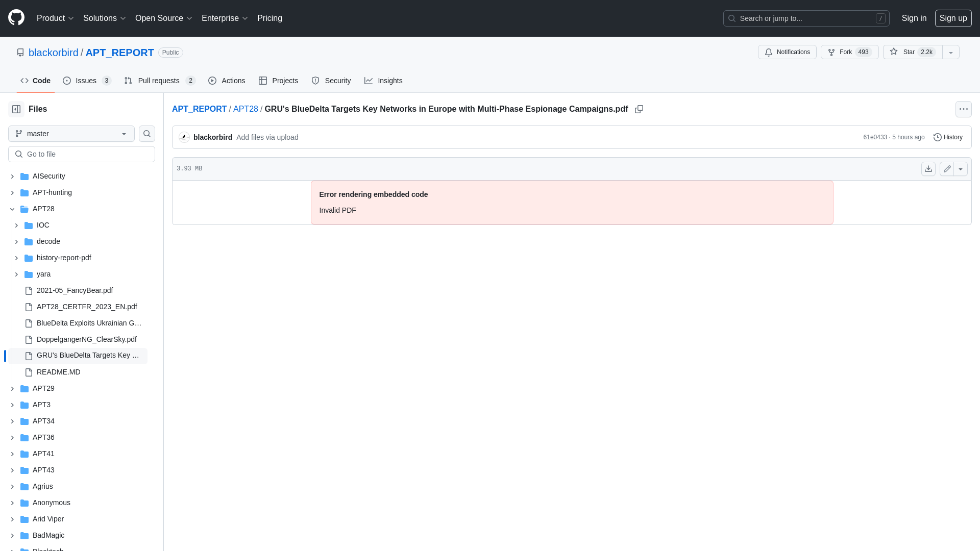Search files with the magnifier button
980x551 pixels.
147,134
